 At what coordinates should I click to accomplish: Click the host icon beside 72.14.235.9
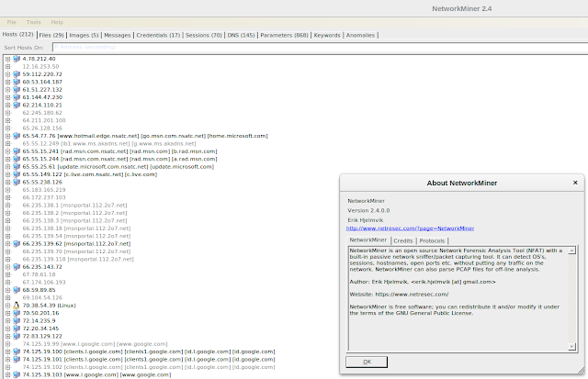click(17, 320)
